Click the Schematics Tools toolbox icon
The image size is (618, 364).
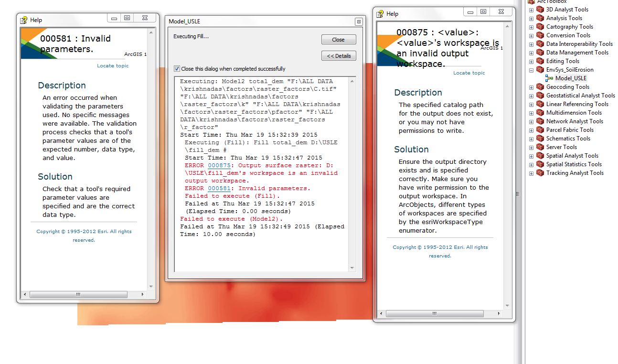coord(540,139)
